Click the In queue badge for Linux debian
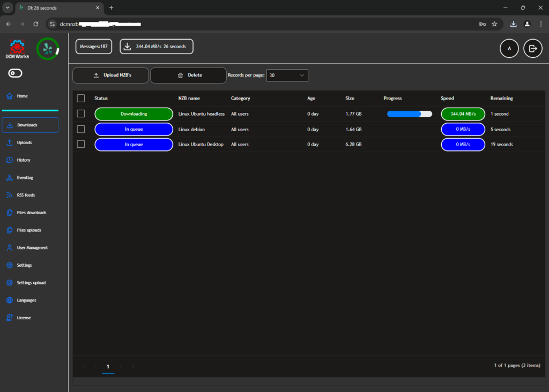 [x=133, y=130]
